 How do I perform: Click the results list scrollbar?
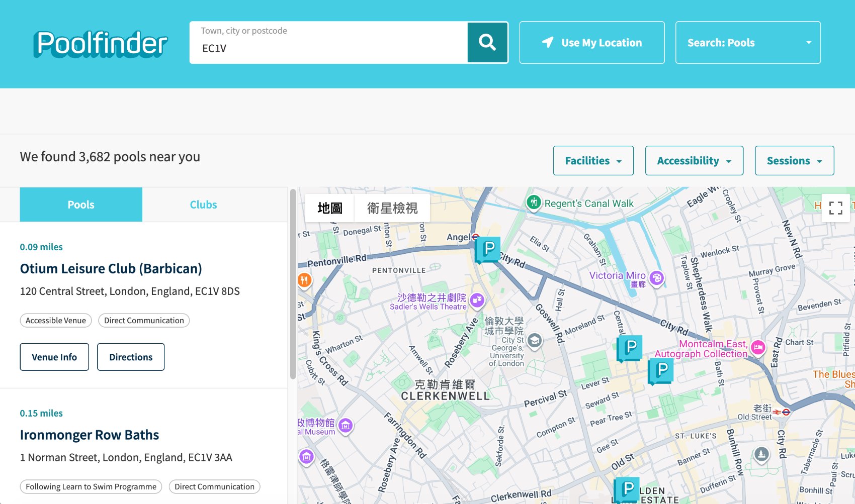coord(293,284)
